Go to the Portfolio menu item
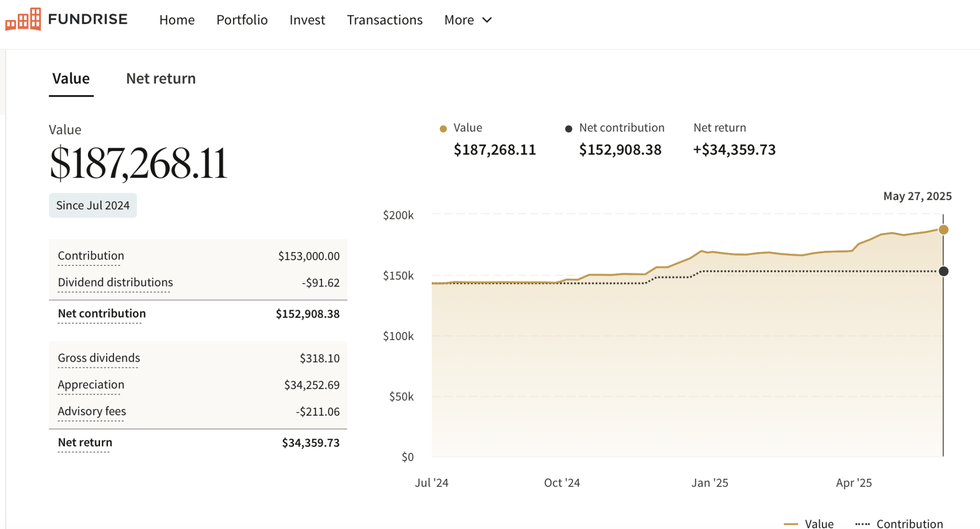980x529 pixels. (242, 20)
